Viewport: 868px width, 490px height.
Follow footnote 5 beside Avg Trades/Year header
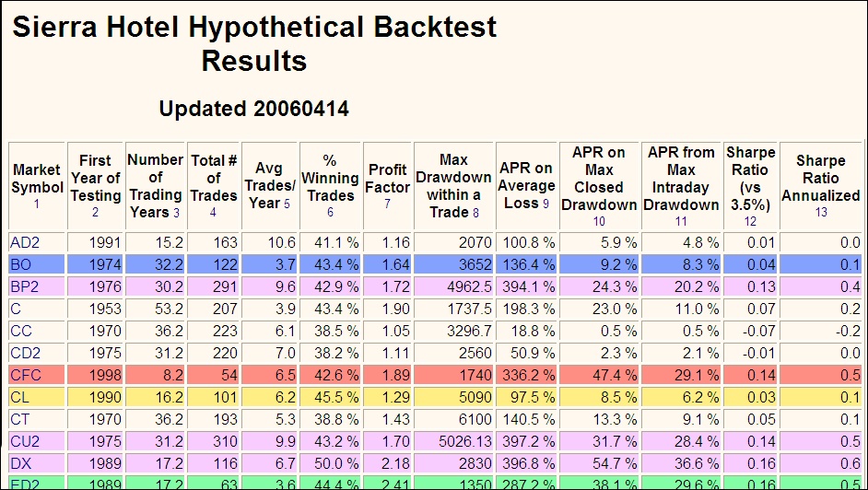pos(287,204)
